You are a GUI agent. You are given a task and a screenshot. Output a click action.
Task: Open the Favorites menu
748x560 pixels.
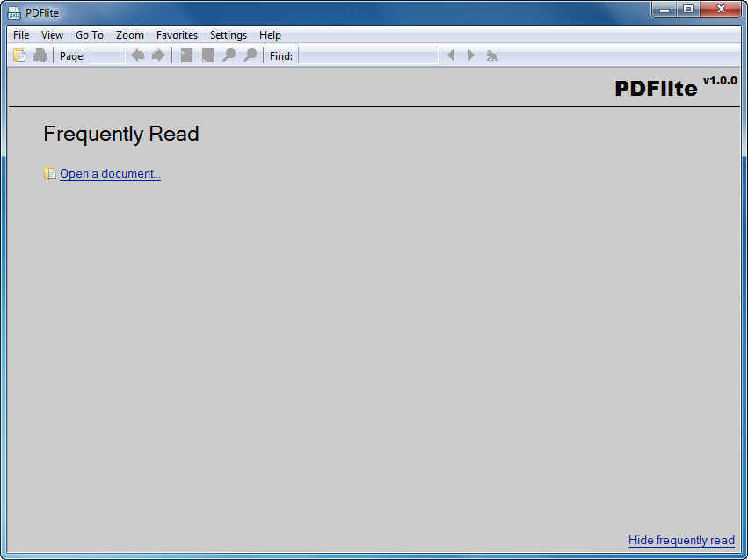[x=177, y=35]
